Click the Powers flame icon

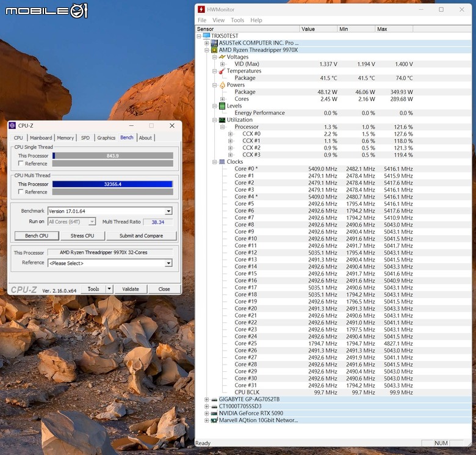click(222, 85)
